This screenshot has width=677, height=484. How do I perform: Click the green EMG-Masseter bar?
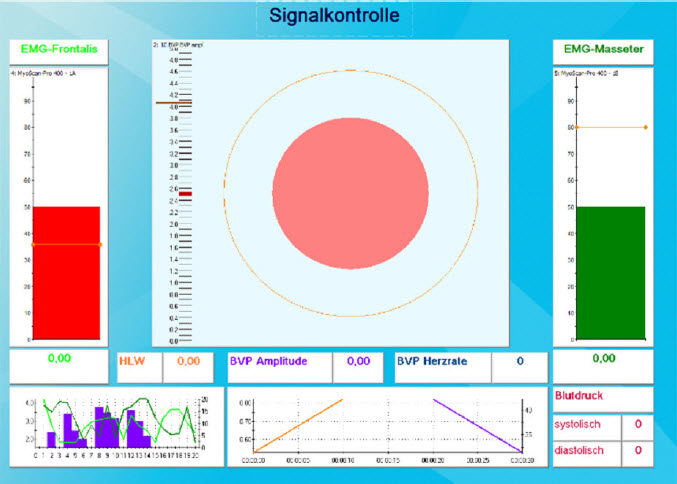[x=611, y=273]
